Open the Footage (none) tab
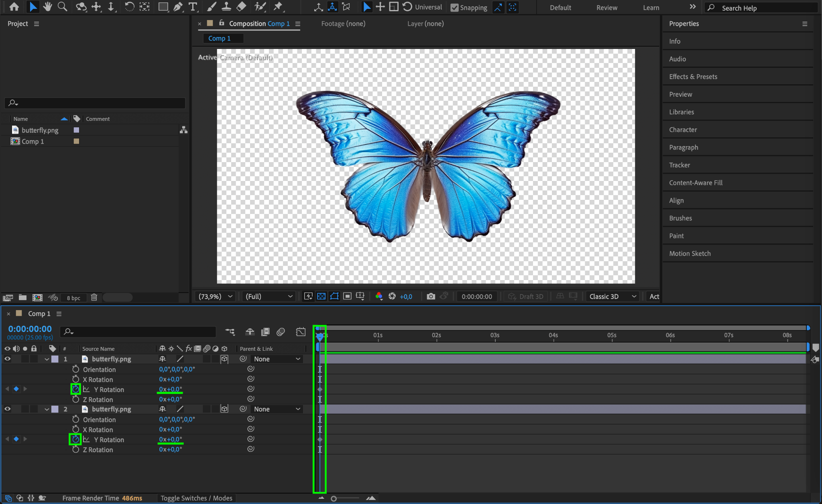The width and height of the screenshot is (822, 504). click(343, 24)
